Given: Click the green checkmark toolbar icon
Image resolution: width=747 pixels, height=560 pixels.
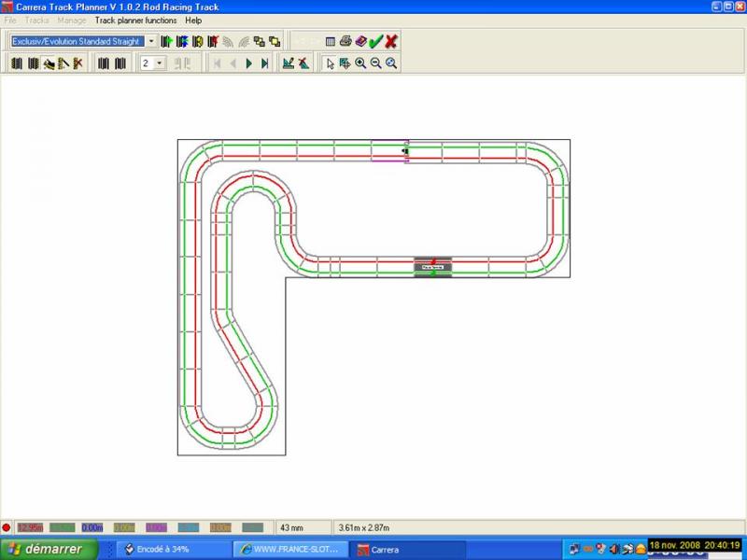Looking at the screenshot, I should [375, 41].
